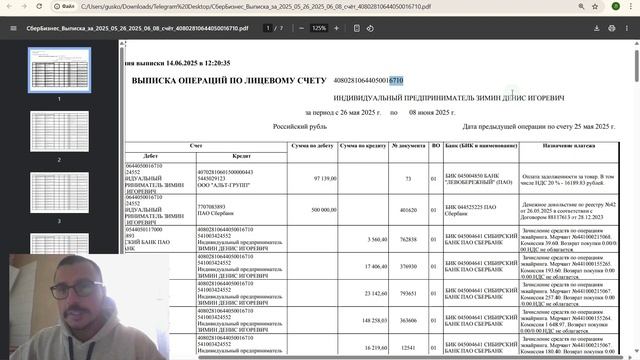Print the PDF document
Screen dimensions: 640x360
pyautogui.click(x=611, y=28)
